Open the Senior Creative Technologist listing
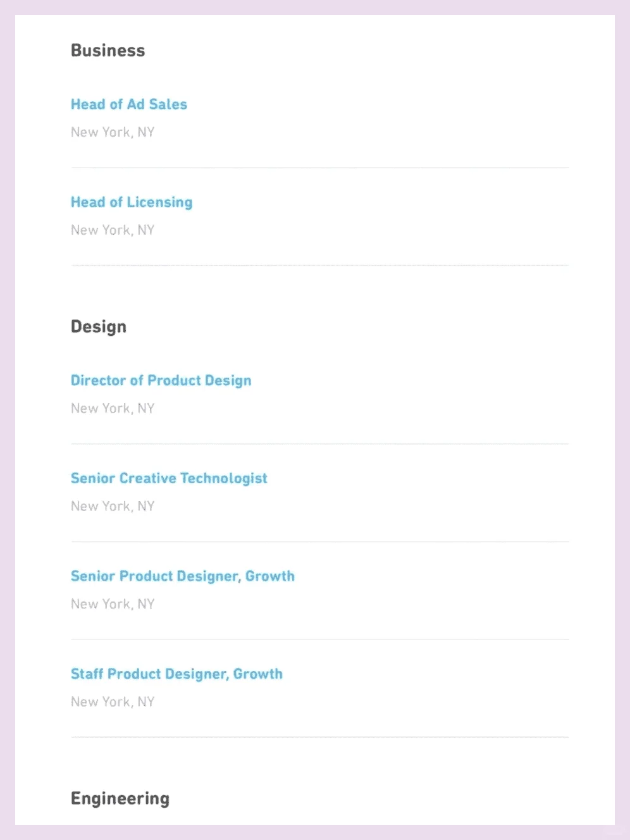 169,479
